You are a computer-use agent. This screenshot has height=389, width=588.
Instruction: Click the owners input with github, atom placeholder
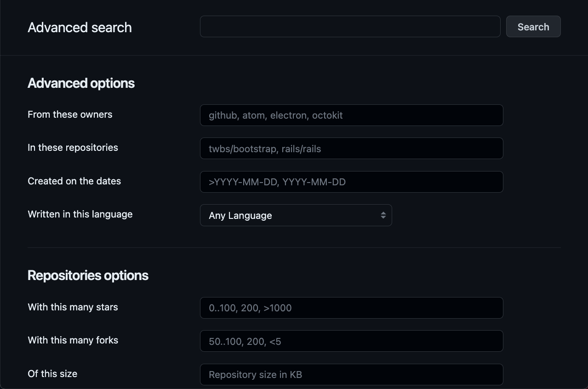coord(351,115)
